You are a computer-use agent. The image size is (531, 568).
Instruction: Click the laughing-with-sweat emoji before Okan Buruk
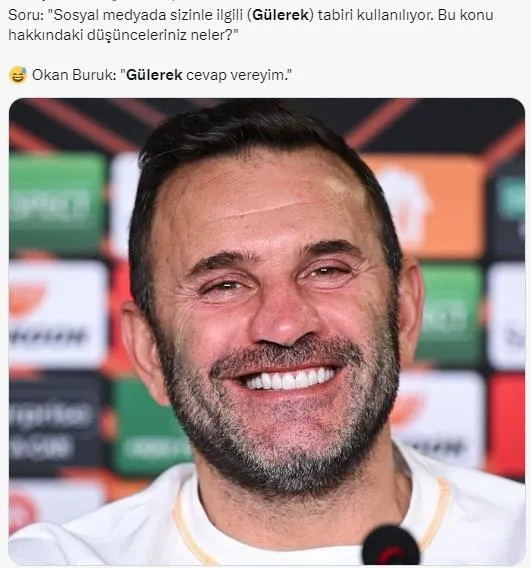[x=17, y=75]
